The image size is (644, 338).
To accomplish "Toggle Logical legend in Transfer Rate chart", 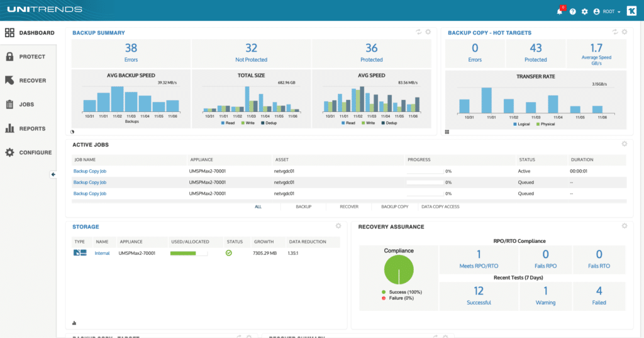I will tap(521, 124).
